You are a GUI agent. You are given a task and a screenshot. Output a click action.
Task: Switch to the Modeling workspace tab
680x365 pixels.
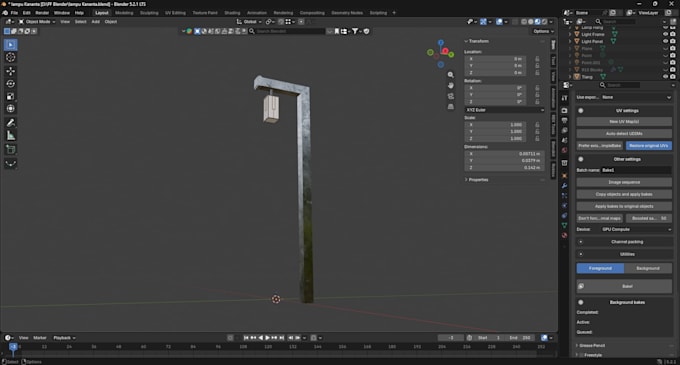[124, 13]
